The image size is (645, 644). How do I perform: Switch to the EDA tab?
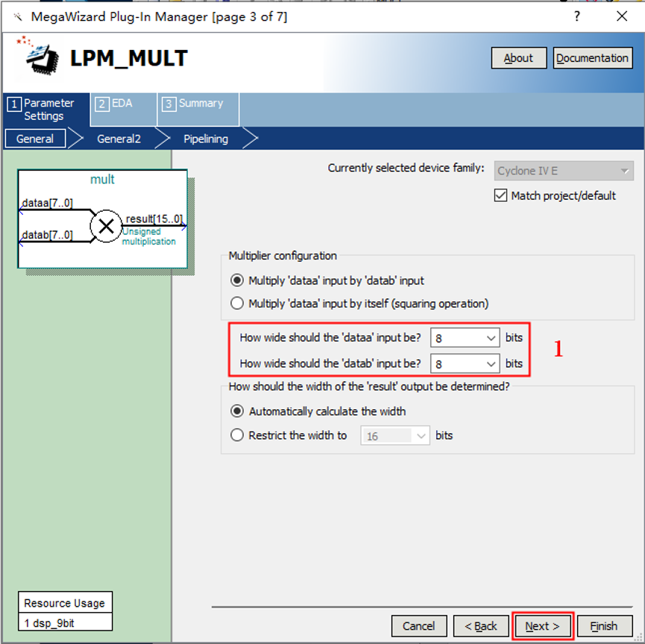point(122,104)
